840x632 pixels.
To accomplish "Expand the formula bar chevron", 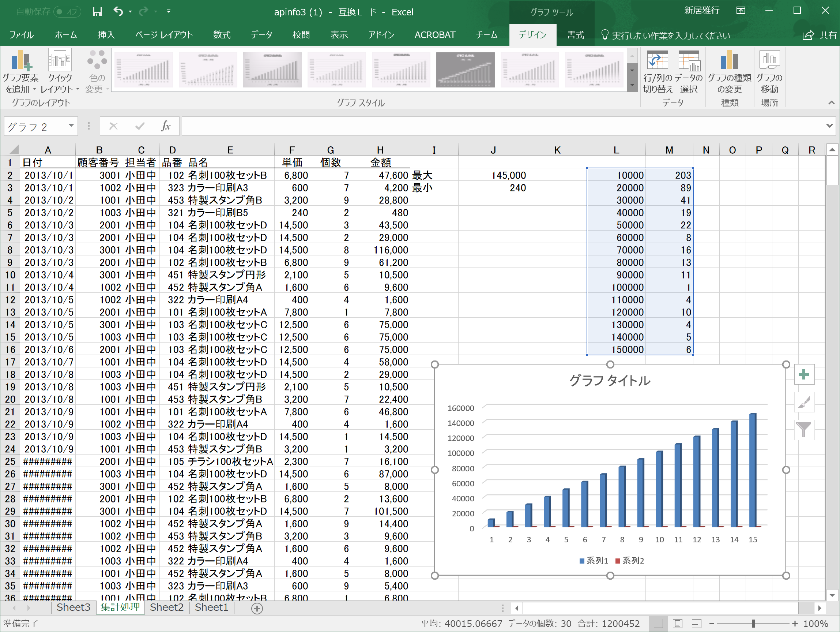I will [829, 126].
